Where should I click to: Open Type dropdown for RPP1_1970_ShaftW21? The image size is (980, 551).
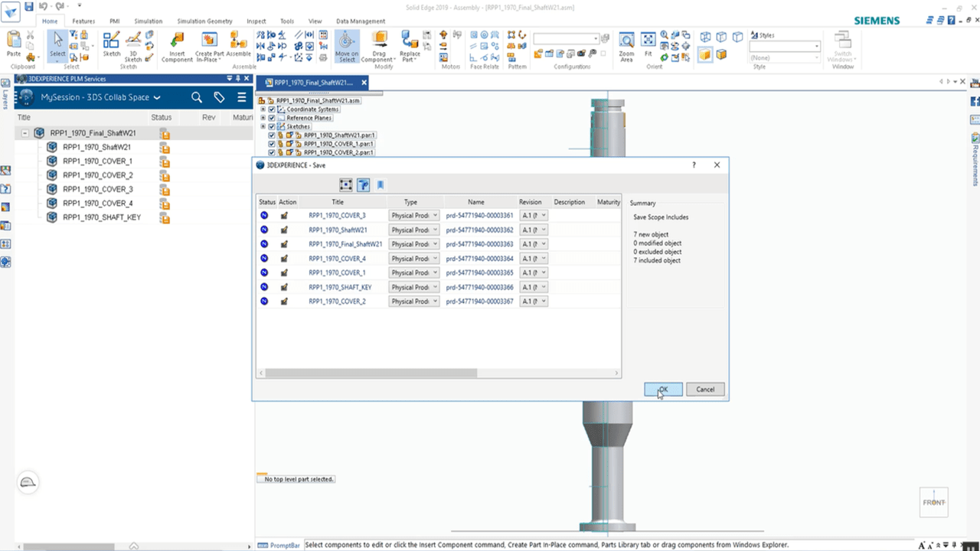pos(414,230)
